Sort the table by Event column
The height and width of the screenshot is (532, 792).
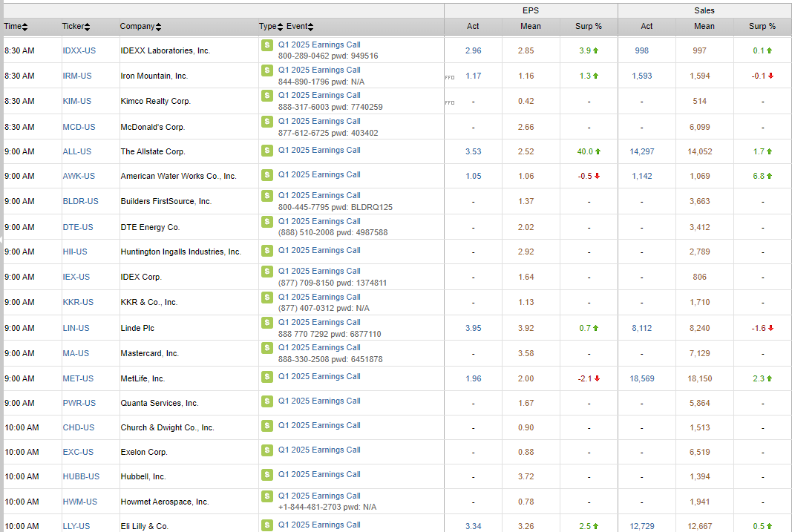300,26
